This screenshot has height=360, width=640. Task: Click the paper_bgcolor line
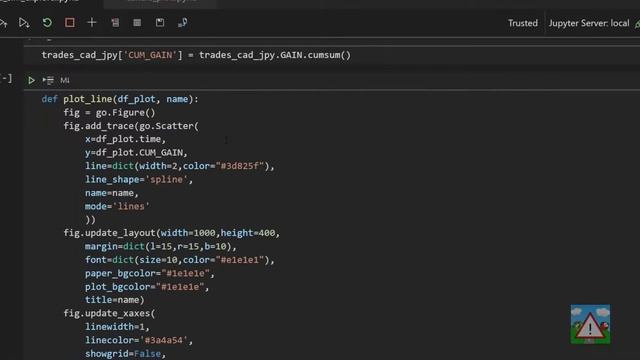(x=149, y=273)
